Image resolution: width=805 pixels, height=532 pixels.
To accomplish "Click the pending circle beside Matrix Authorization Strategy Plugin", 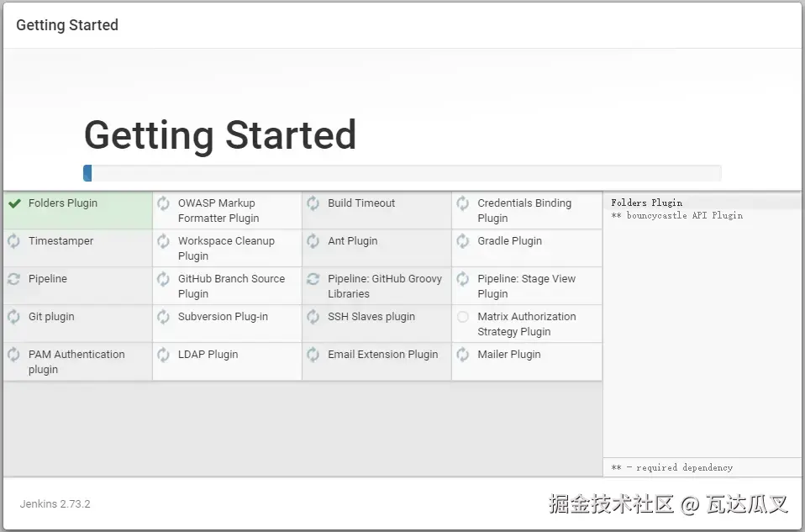I will [462, 316].
